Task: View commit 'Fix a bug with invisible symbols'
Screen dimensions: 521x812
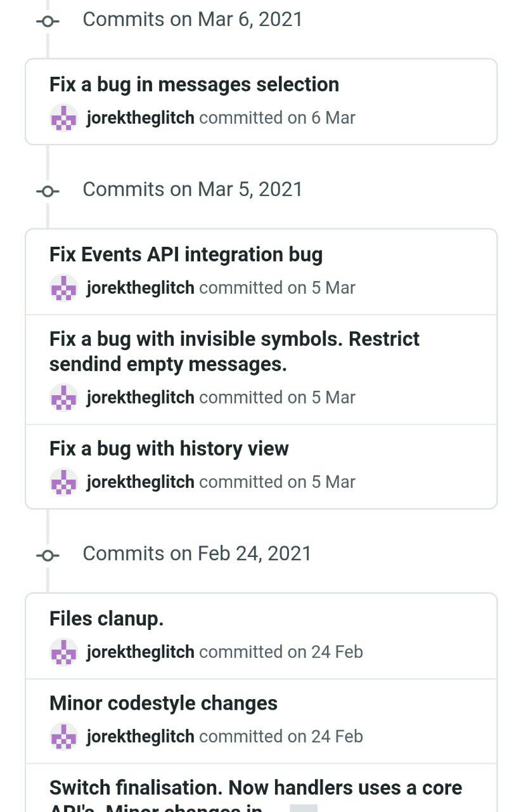Action: (235, 351)
